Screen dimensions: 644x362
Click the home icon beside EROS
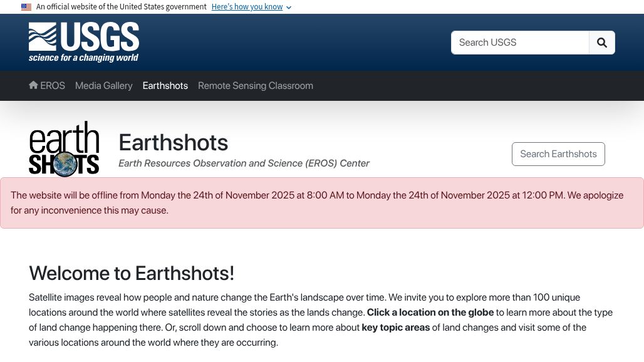click(x=33, y=85)
